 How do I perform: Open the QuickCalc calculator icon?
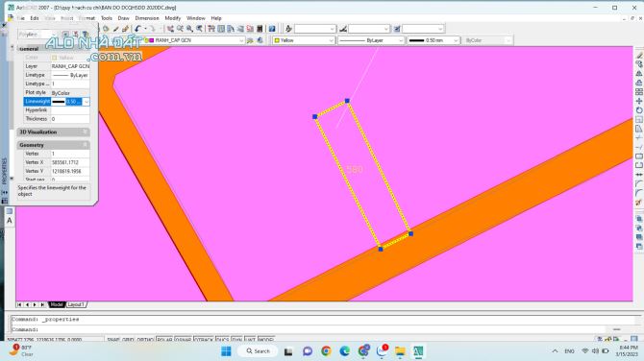click(x=260, y=29)
